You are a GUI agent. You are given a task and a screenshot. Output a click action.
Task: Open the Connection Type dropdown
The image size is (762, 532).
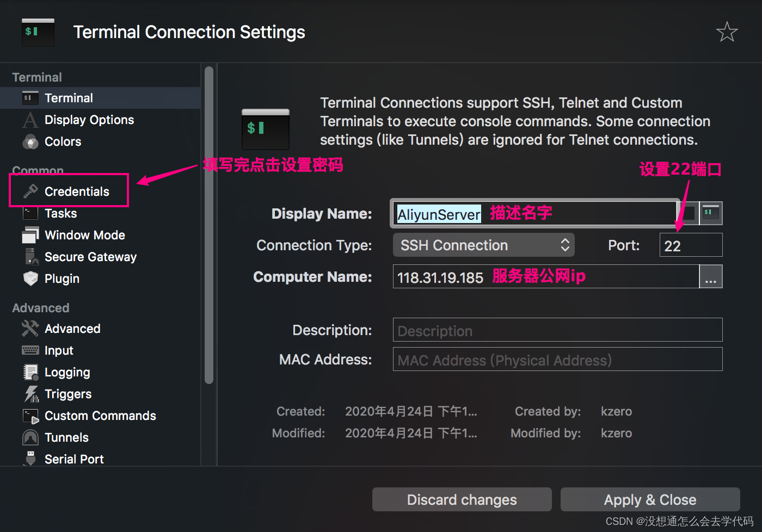[483, 245]
